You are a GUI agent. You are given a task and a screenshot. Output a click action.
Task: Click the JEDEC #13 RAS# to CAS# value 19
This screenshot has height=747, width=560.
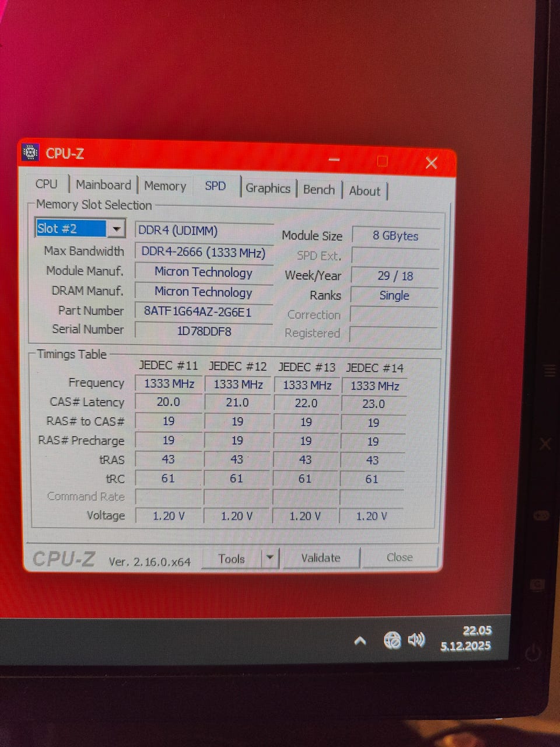(306, 422)
